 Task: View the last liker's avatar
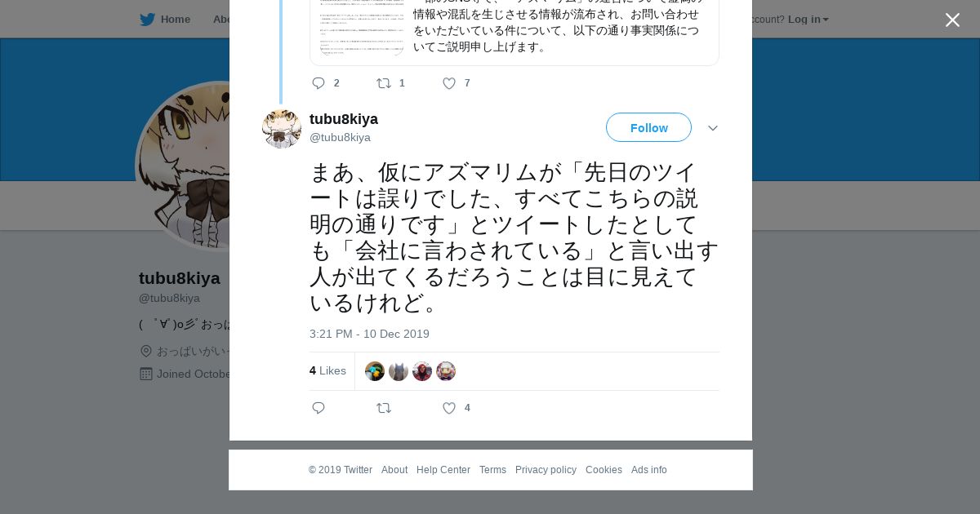pyautogui.click(x=446, y=371)
